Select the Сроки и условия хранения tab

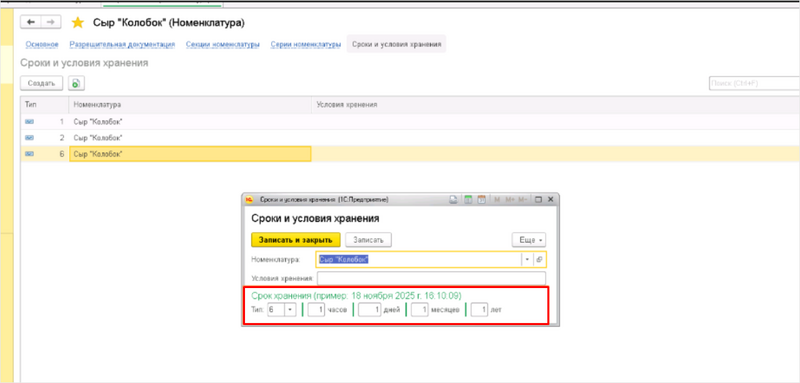coord(396,44)
